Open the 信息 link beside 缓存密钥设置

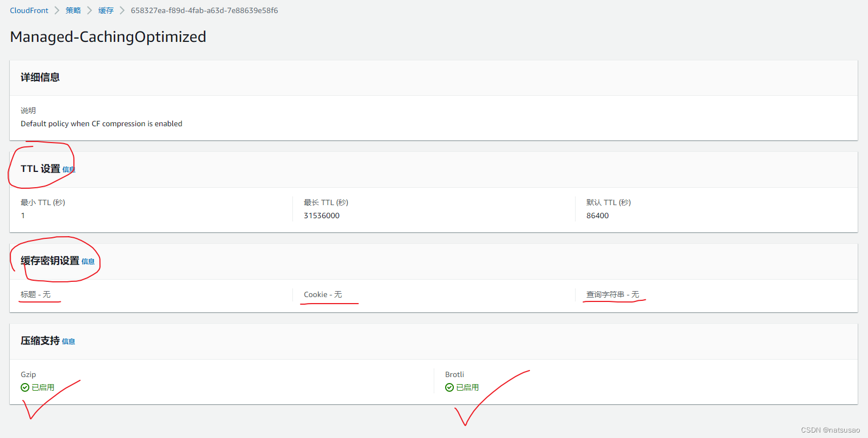(88, 262)
